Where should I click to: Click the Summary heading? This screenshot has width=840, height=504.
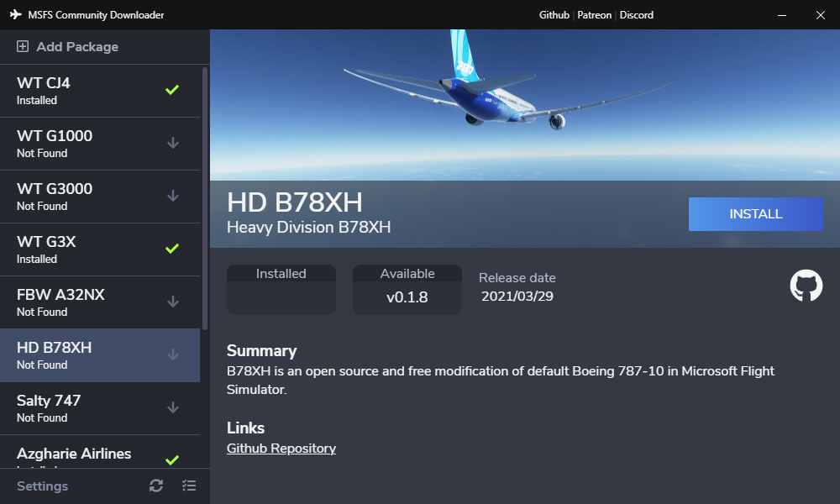coord(261,351)
